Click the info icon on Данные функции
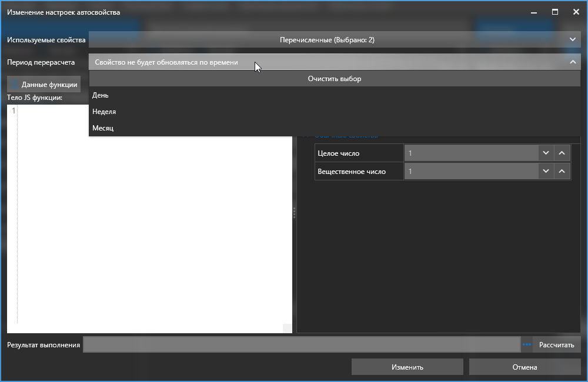Screen dimensions: 588x382 coord(15,84)
